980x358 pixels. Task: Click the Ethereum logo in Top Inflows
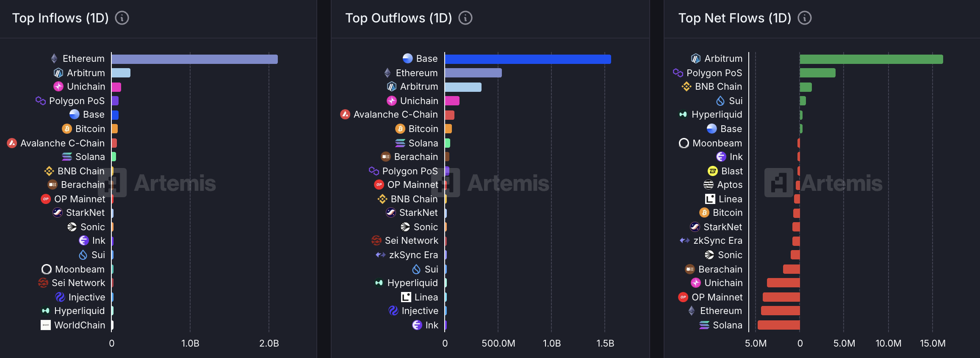pos(54,58)
